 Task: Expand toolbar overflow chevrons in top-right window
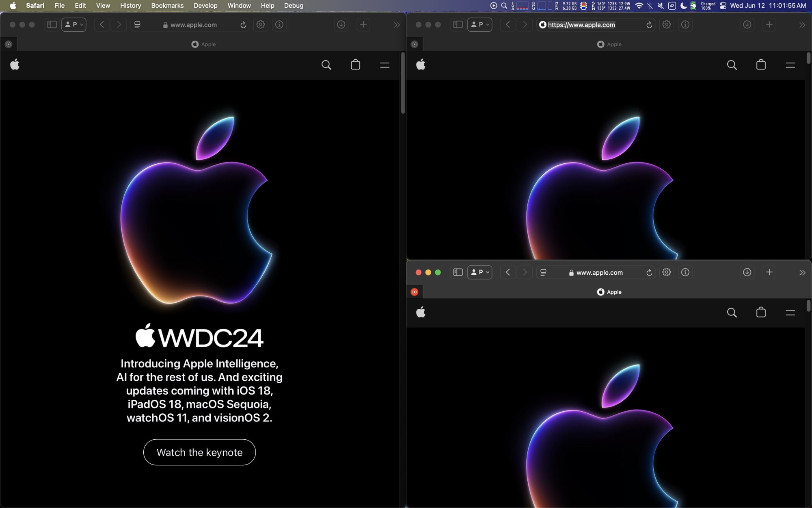pyautogui.click(x=802, y=25)
